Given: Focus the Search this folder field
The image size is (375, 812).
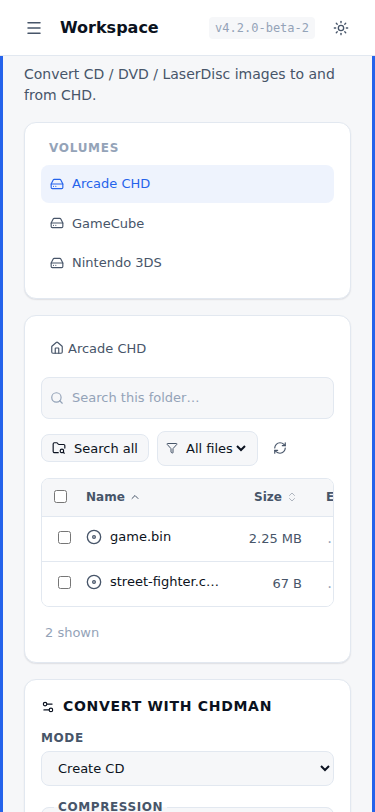Looking at the screenshot, I should click(188, 398).
